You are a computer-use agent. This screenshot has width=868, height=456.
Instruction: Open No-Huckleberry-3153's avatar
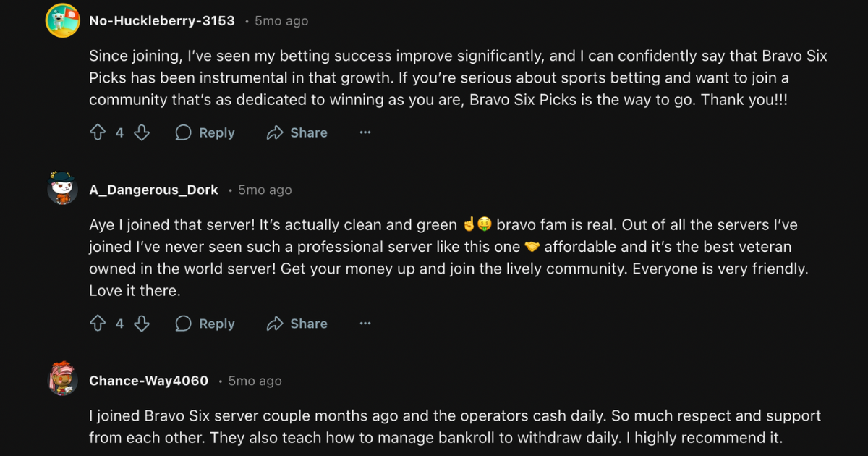pos(62,20)
